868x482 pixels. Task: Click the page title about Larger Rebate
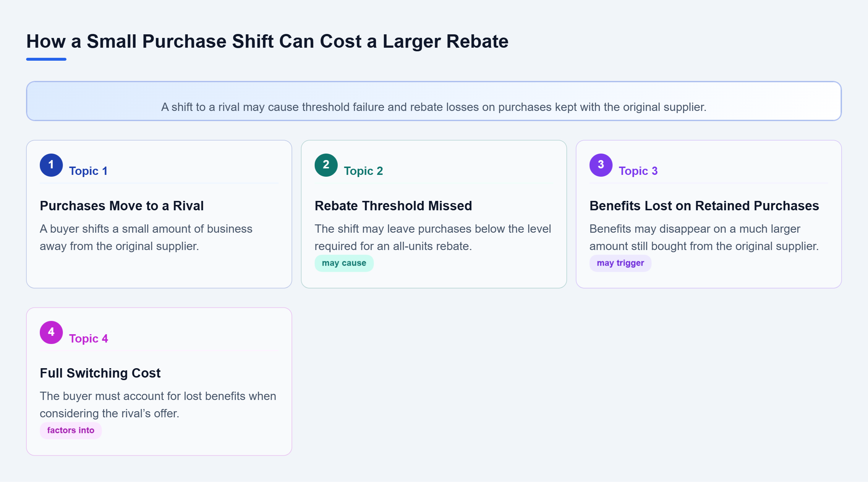[267, 41]
